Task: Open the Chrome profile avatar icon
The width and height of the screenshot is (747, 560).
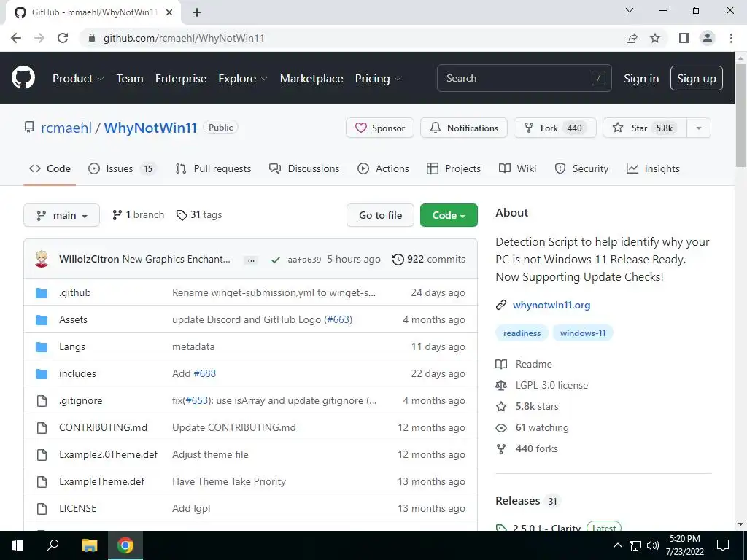Action: pos(708,38)
